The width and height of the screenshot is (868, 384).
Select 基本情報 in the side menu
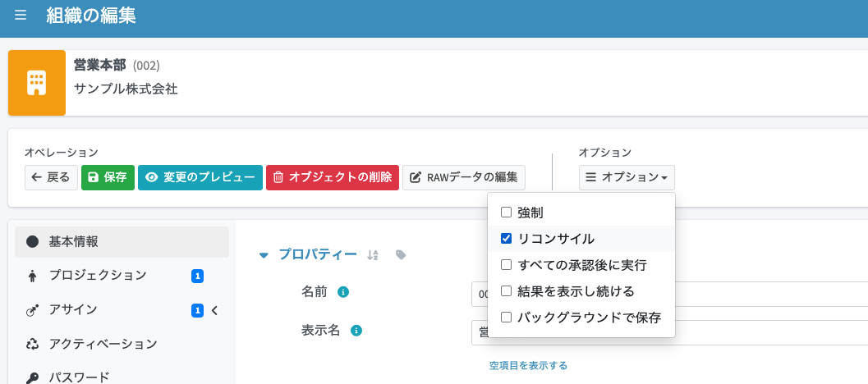(x=122, y=242)
